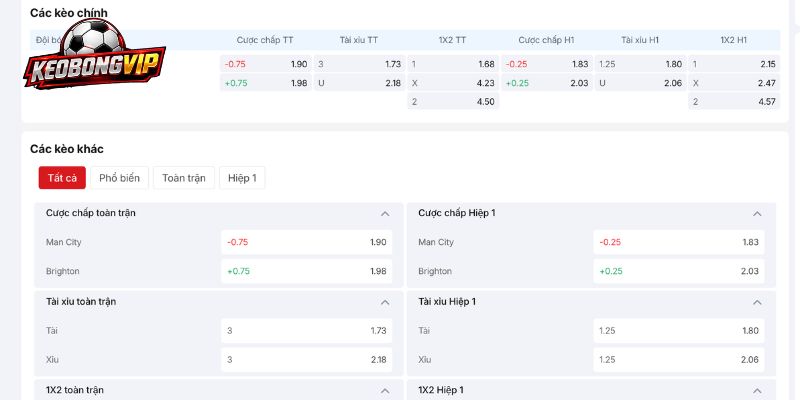Viewport: 800px width, 400px height.
Task: Select Cược chấp H1 +0.25 at 2.03
Action: click(x=547, y=83)
